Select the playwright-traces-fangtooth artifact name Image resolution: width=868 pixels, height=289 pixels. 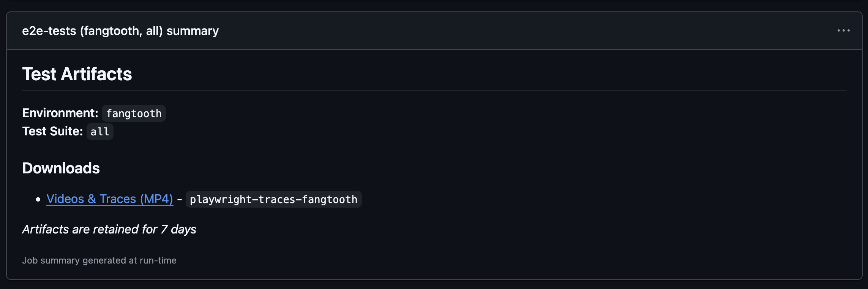273,199
